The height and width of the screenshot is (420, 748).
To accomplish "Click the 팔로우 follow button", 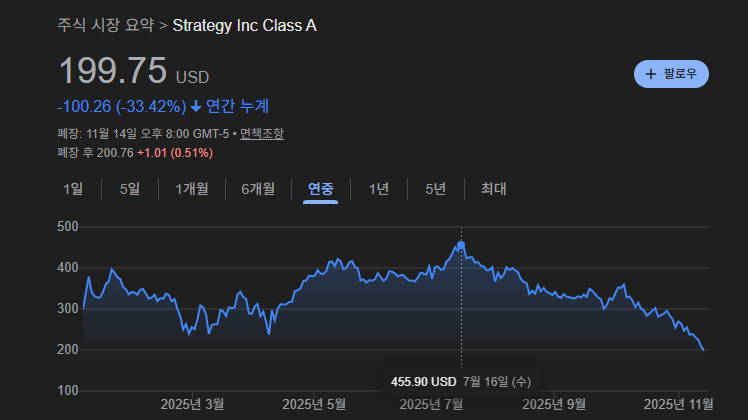I will (x=671, y=74).
